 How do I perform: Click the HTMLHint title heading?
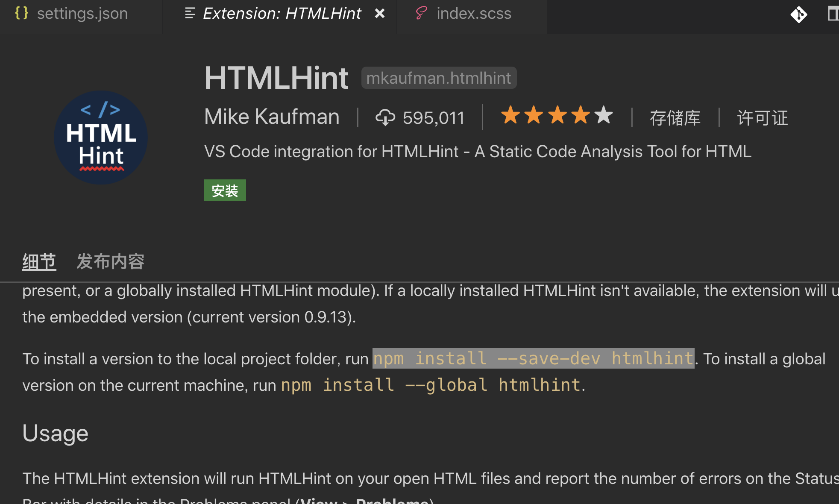[x=276, y=78]
